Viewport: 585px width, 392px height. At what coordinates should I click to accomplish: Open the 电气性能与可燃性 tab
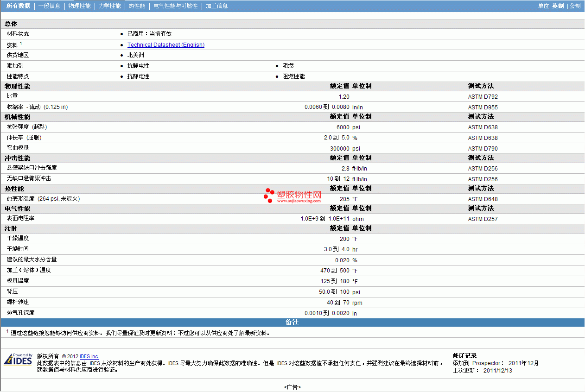coord(175,6)
